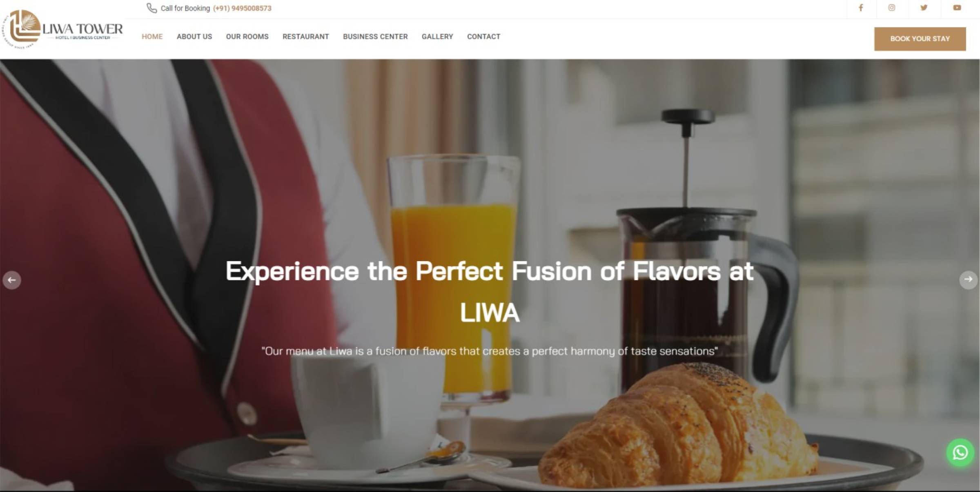Go to the Restaurant page
The width and height of the screenshot is (980, 492).
point(306,37)
